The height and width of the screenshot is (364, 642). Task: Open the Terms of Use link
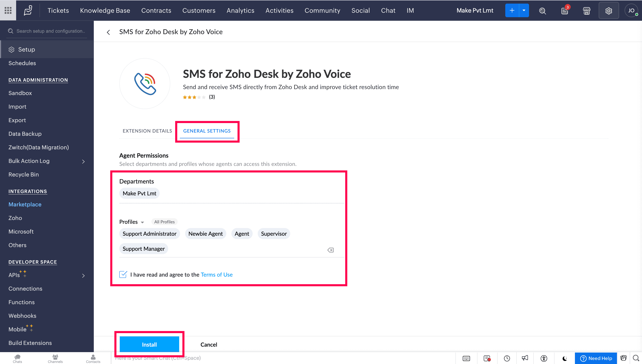pos(216,274)
